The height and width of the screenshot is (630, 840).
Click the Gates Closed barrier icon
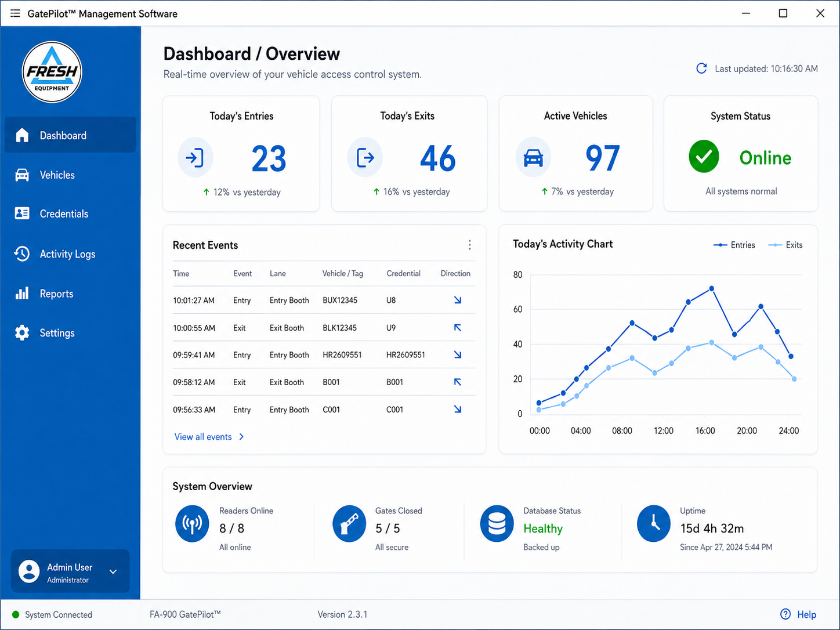[x=349, y=524]
